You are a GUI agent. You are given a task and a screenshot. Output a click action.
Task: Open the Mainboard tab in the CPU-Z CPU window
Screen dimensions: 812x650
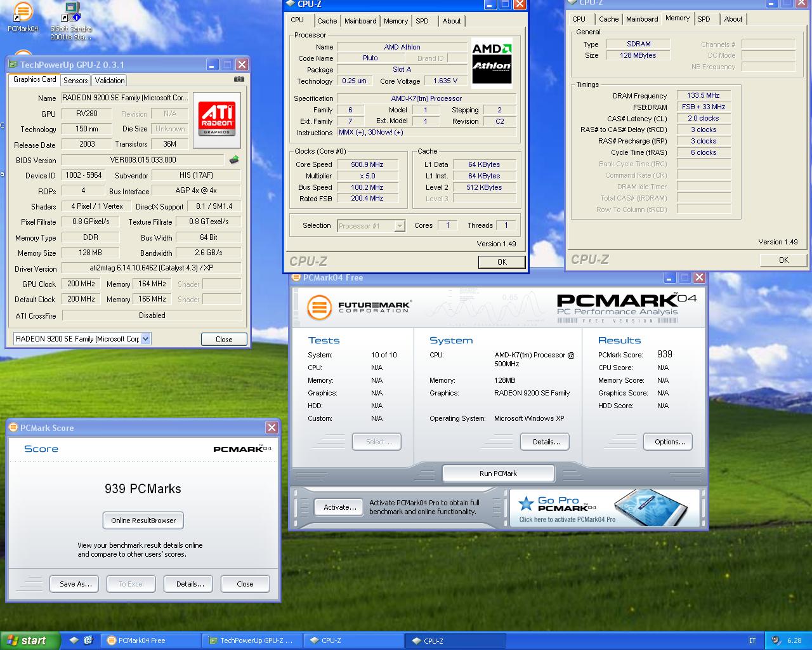[x=360, y=21]
